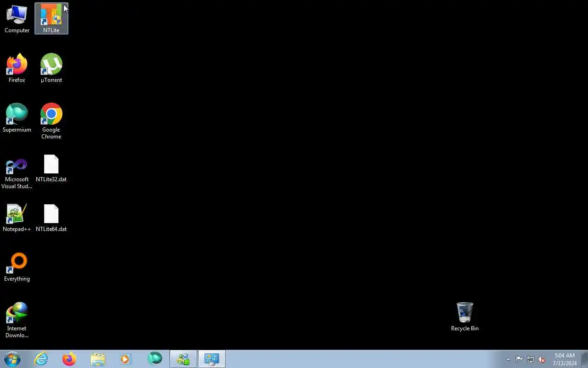Select the NTLite64.dat file icon
Screen dimensions: 588x368
51,218
